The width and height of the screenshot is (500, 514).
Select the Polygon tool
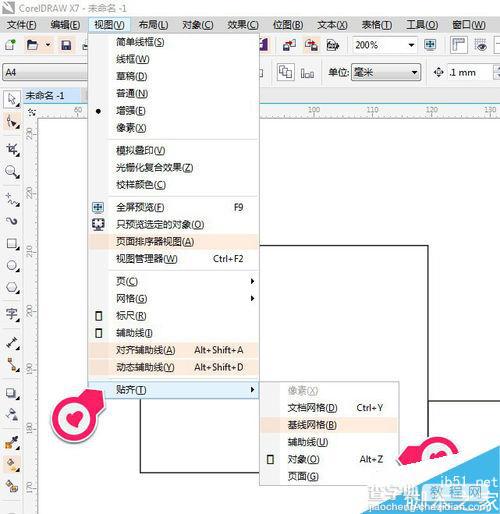tap(12, 287)
